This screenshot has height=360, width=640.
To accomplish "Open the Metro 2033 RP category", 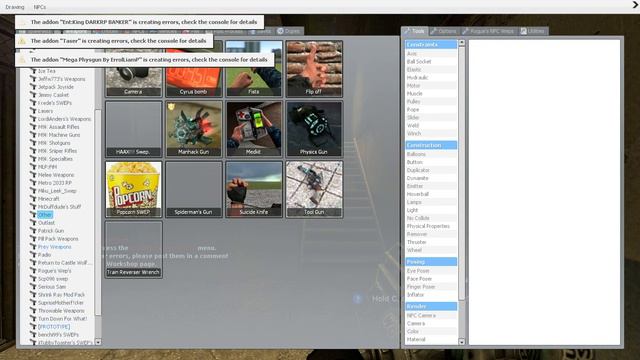I will [x=54, y=183].
